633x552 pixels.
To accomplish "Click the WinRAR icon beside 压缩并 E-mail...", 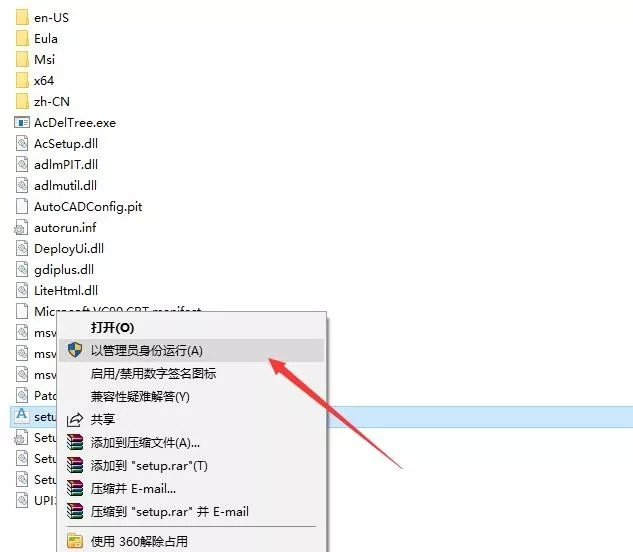I will click(75, 489).
